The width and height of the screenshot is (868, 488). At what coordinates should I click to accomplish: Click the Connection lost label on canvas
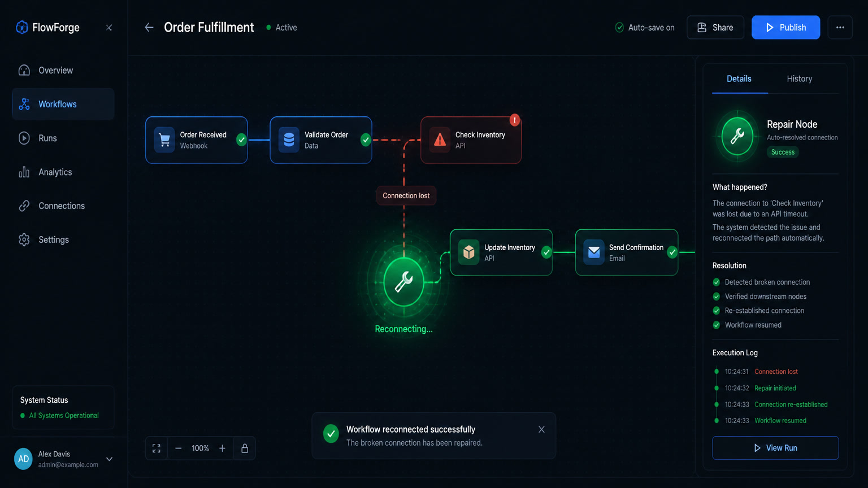coord(406,195)
